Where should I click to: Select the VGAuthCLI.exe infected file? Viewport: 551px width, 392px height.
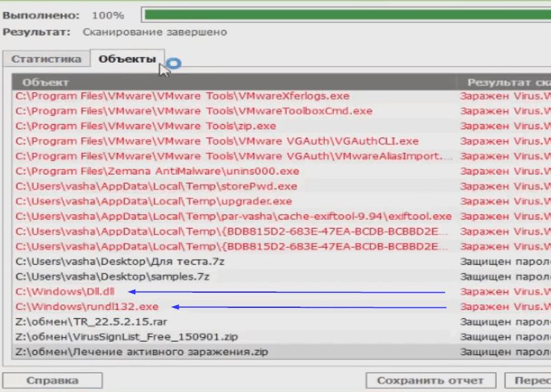(x=217, y=141)
